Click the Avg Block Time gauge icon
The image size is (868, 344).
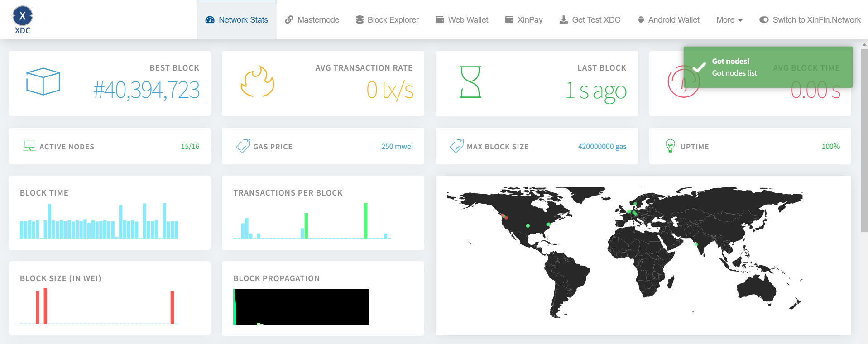(684, 81)
